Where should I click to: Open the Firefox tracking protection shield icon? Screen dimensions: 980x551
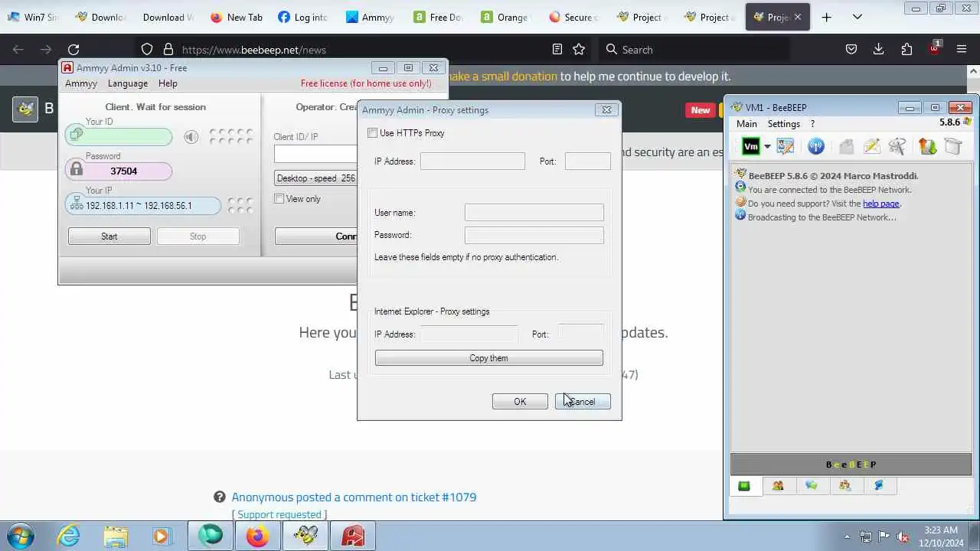pos(147,50)
